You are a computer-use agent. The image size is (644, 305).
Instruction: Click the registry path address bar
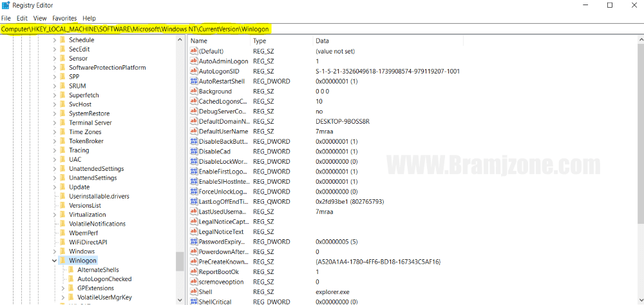pyautogui.click(x=322, y=29)
